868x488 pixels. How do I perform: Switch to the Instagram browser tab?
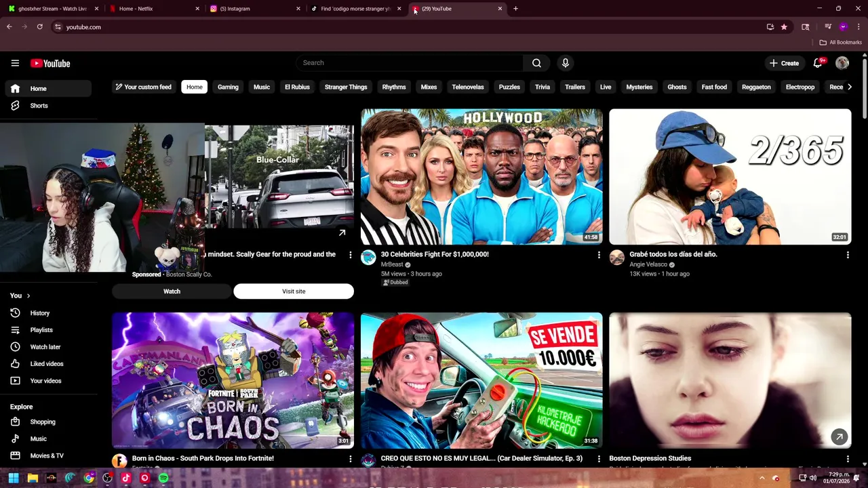(254, 9)
